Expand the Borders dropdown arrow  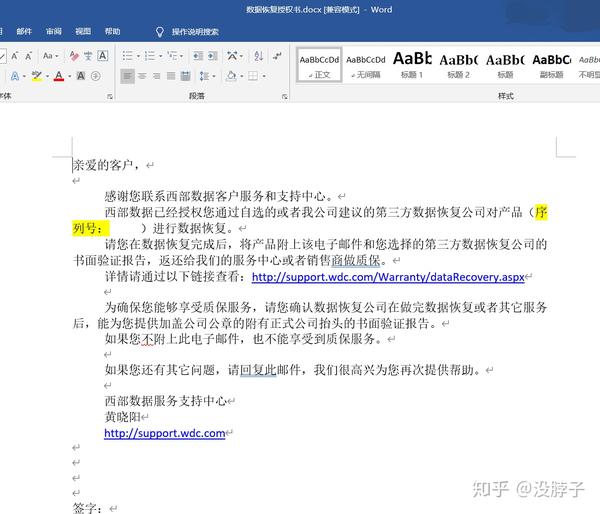(264, 77)
